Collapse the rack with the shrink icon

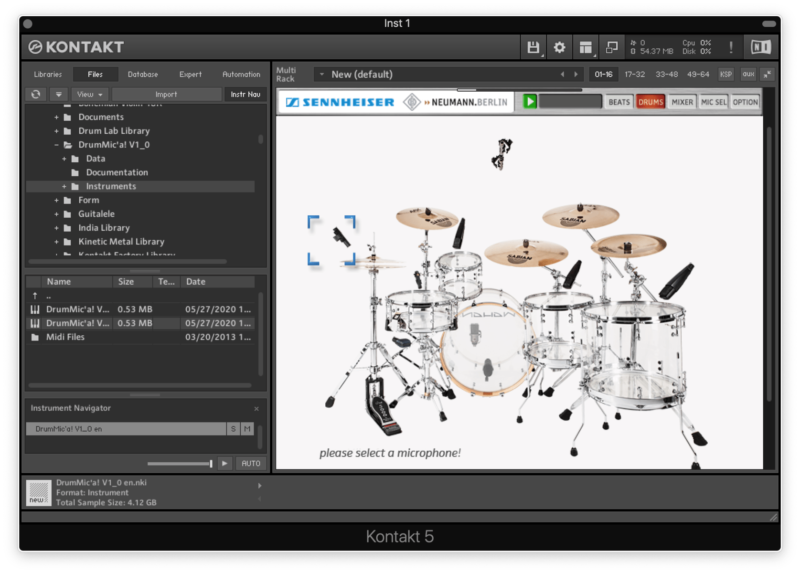click(767, 74)
